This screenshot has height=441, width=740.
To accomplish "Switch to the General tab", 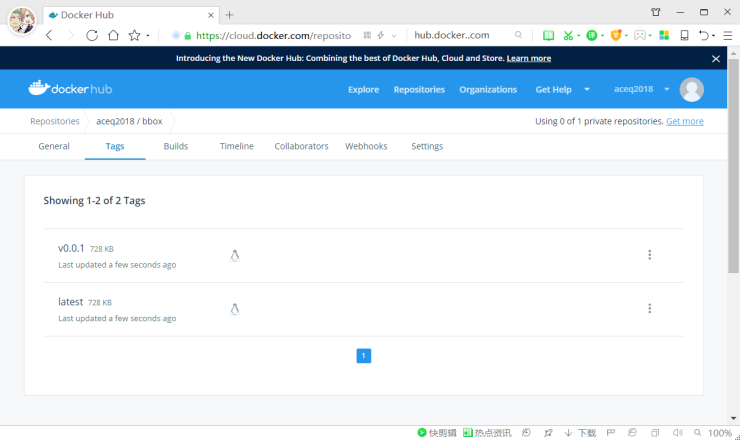I will (54, 146).
